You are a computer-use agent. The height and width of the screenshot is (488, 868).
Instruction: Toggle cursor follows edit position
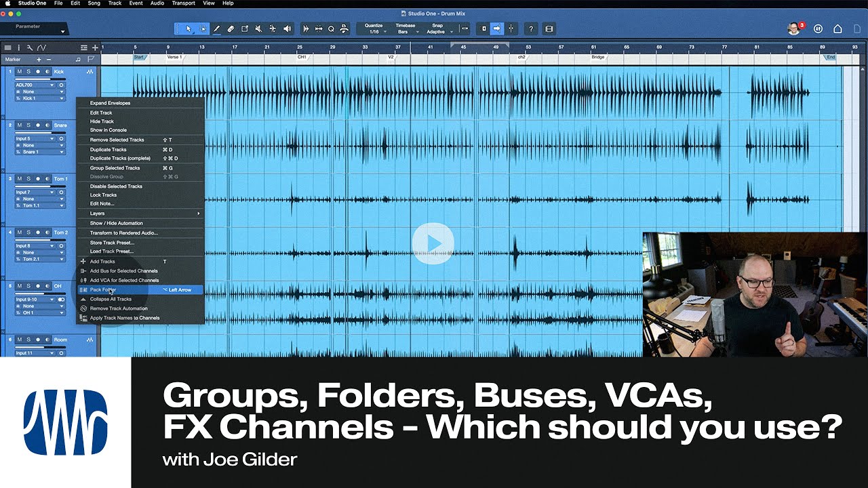511,28
